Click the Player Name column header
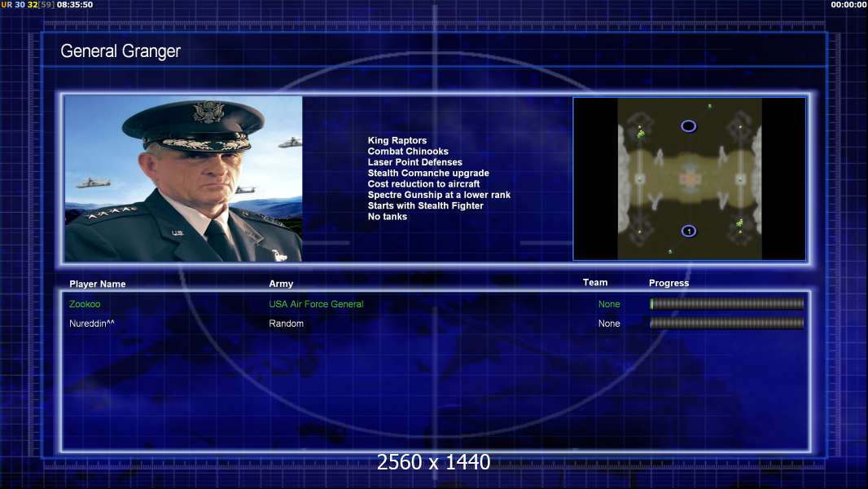This screenshot has height=489, width=868. click(98, 284)
